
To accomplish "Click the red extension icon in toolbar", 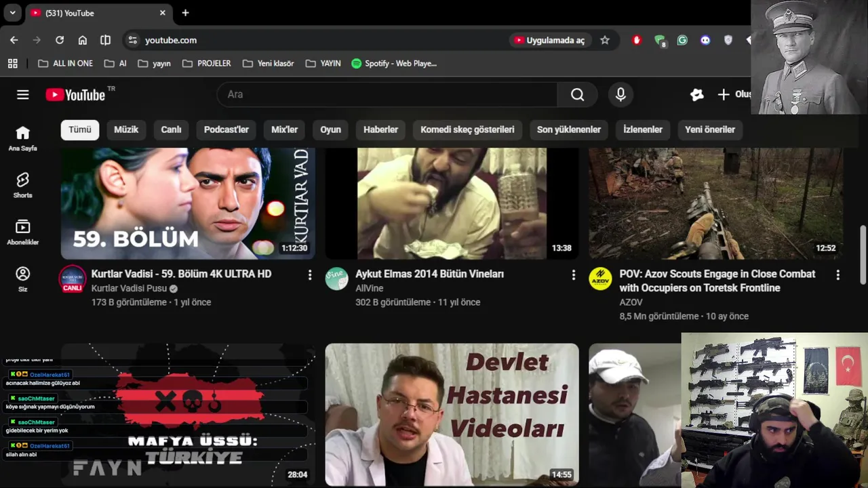I will coord(636,40).
